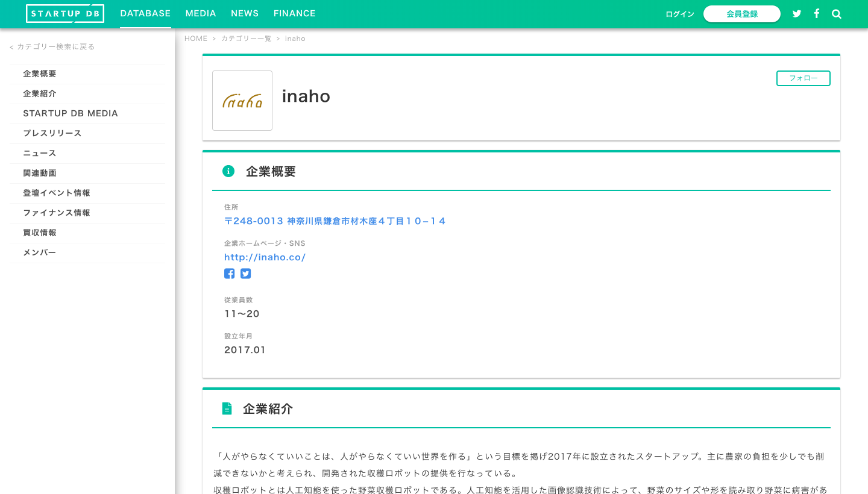Image resolution: width=868 pixels, height=494 pixels.
Task: Open the NEWS section
Action: tap(245, 13)
